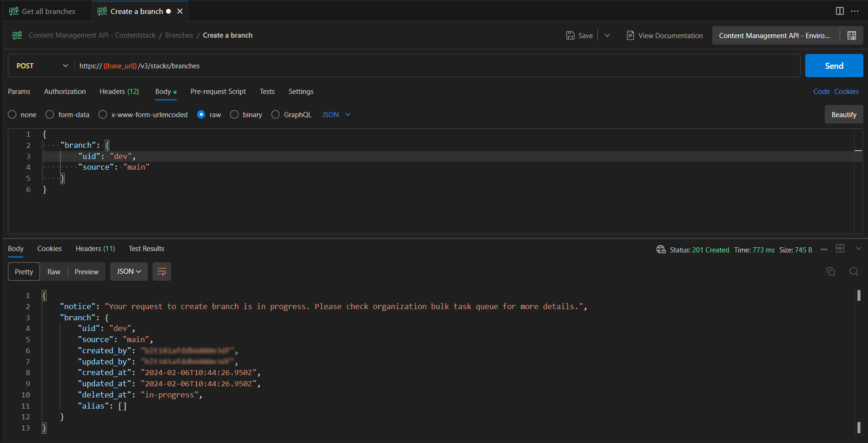Screen dimensions: 868x443
Task: Switch to the Params tab
Action: point(19,92)
